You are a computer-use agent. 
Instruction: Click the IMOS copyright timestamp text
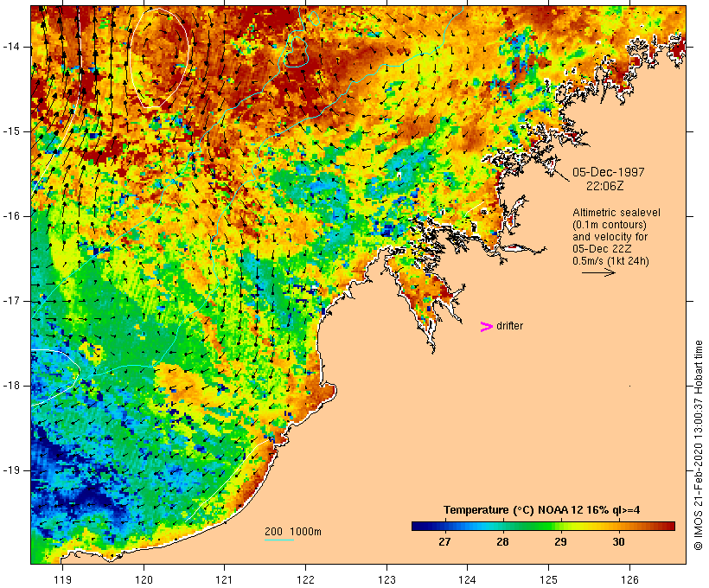click(698, 445)
